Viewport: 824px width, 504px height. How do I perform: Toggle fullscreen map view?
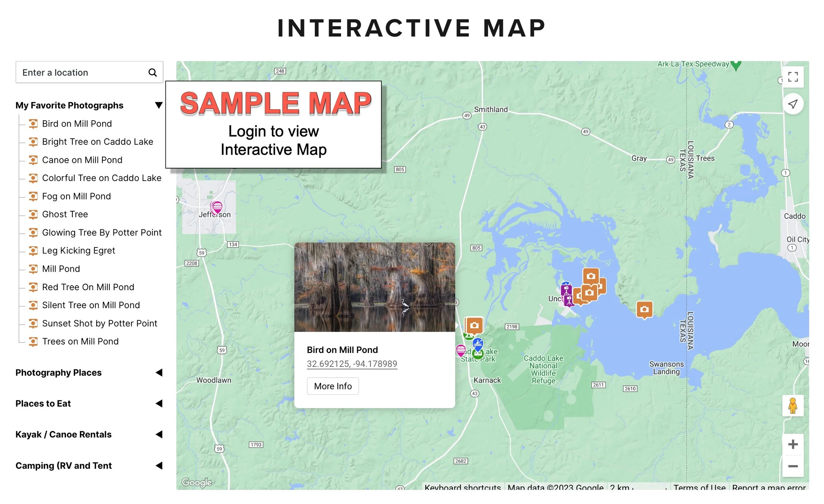click(x=793, y=76)
